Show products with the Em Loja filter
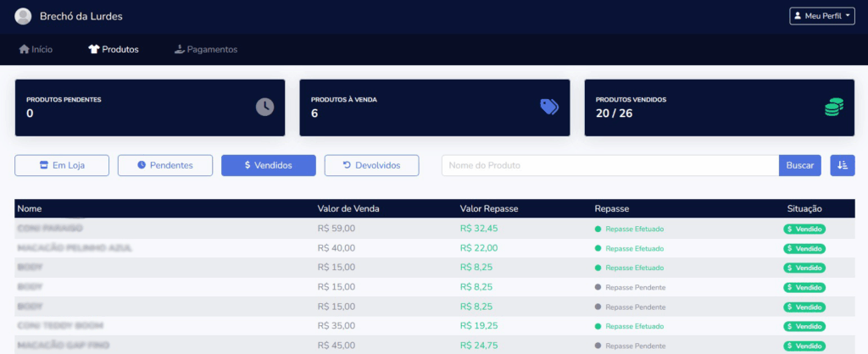 pyautogui.click(x=62, y=165)
